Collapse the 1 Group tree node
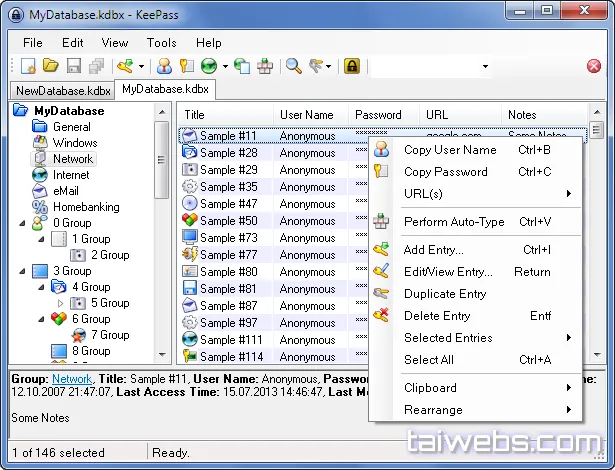Screen dimensions: 615x470 pyautogui.click(x=41, y=239)
